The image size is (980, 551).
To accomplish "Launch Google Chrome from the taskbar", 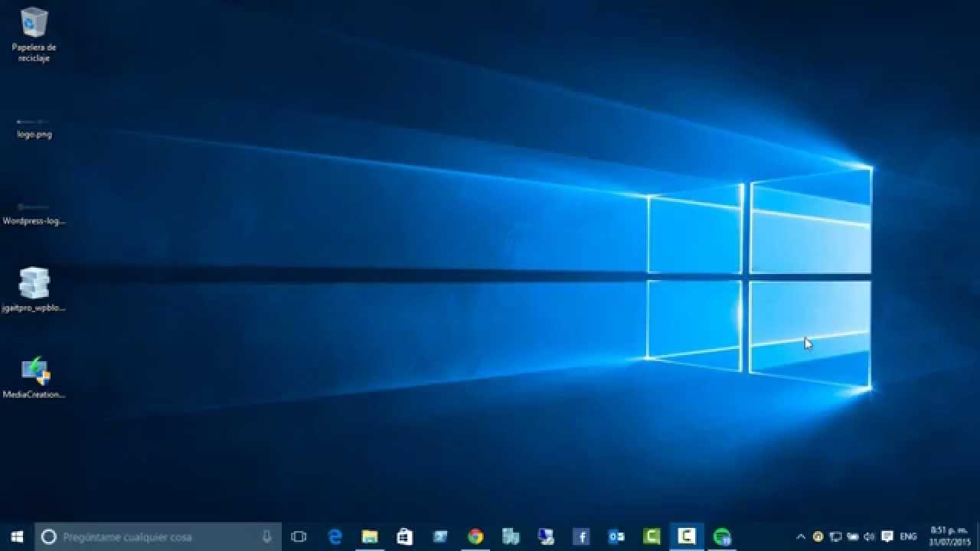I will (475, 536).
